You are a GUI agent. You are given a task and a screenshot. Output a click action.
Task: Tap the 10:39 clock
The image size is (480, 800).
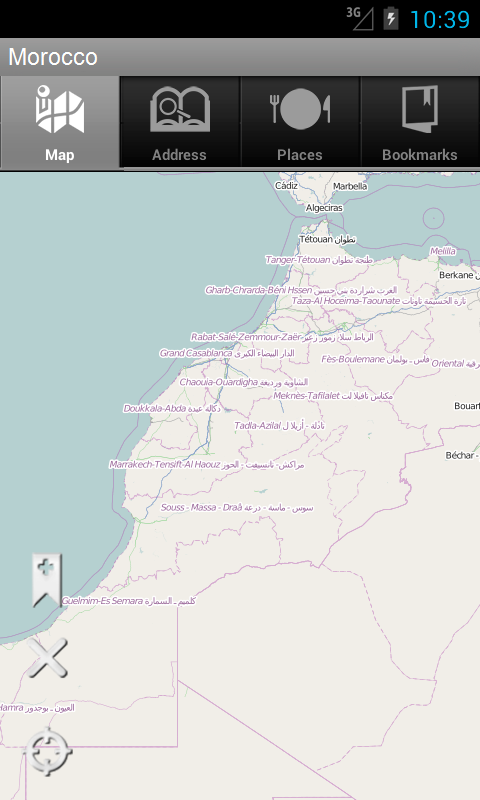tap(440, 19)
